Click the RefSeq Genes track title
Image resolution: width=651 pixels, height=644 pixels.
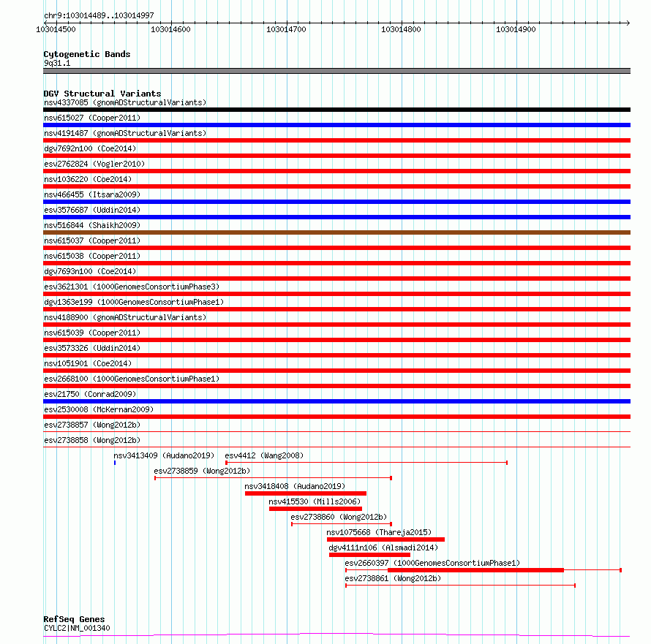pos(74,619)
